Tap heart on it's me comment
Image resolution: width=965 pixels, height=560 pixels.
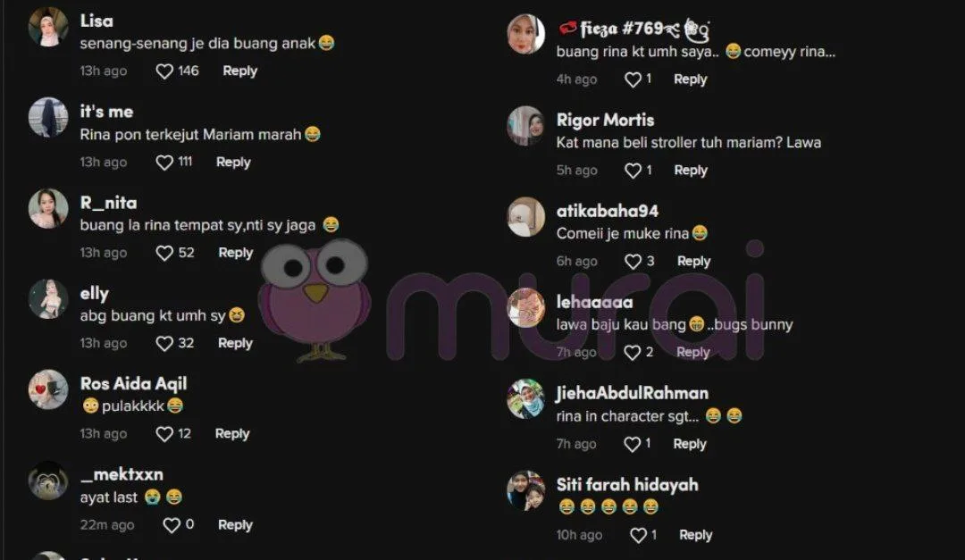[x=164, y=163]
